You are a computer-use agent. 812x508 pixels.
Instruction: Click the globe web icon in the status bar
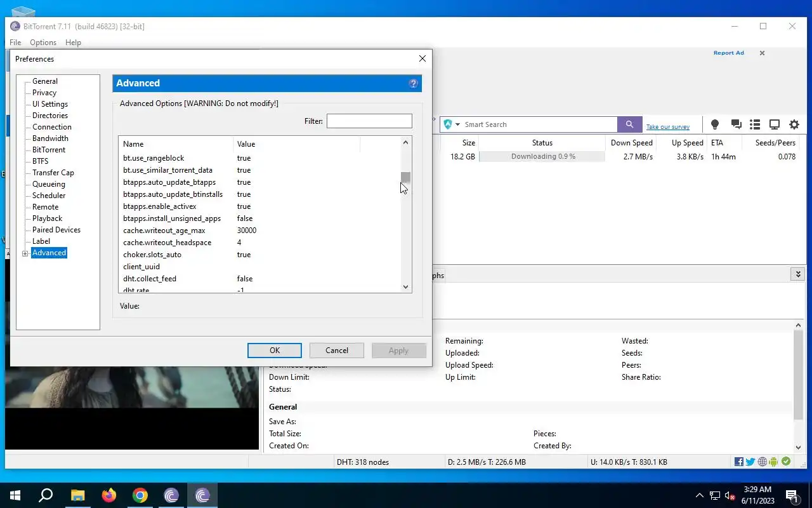(x=763, y=462)
